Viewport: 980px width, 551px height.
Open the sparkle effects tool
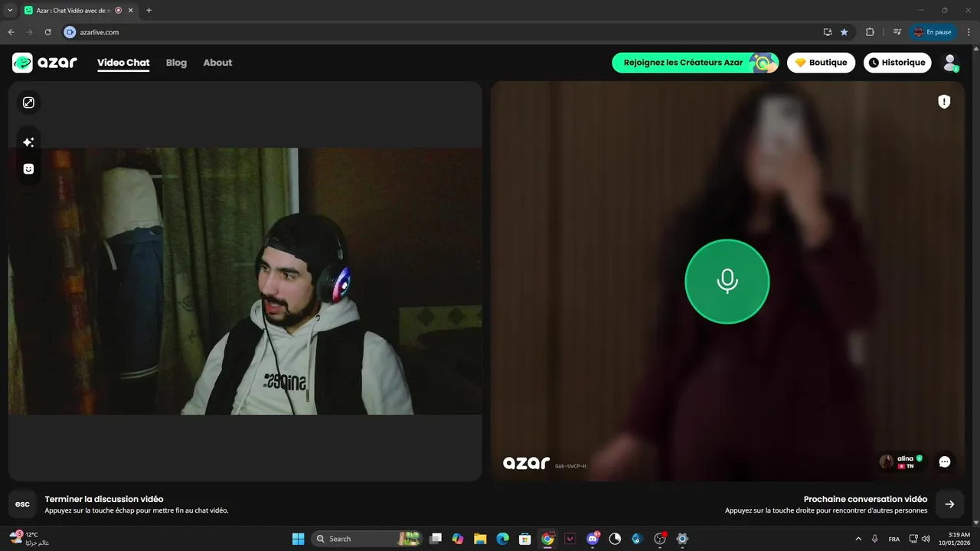(28, 142)
